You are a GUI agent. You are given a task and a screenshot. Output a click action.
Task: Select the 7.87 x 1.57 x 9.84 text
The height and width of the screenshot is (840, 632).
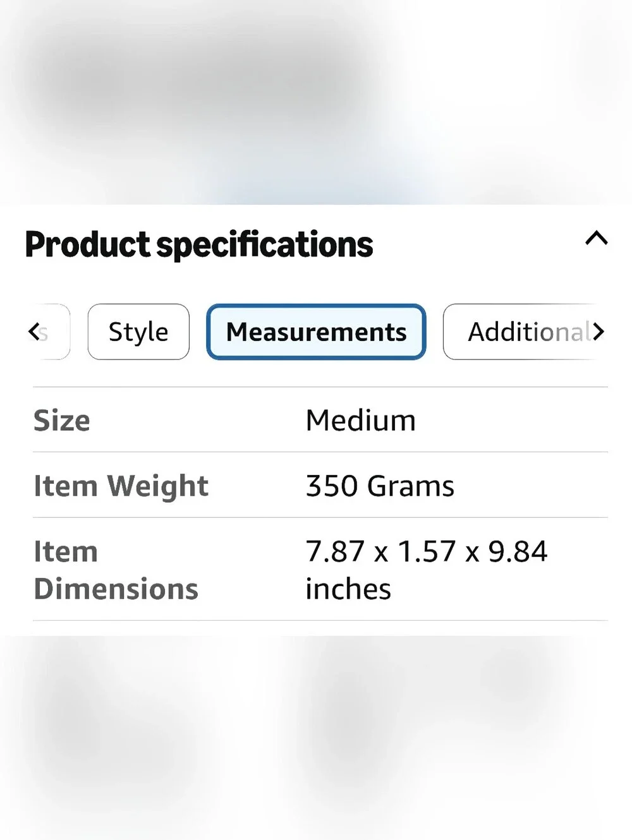[427, 551]
